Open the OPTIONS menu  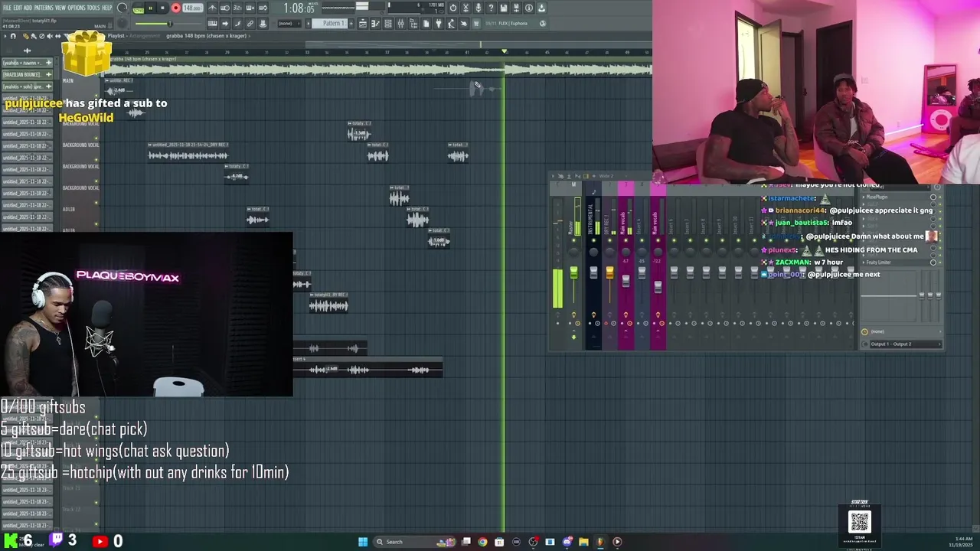coord(76,8)
